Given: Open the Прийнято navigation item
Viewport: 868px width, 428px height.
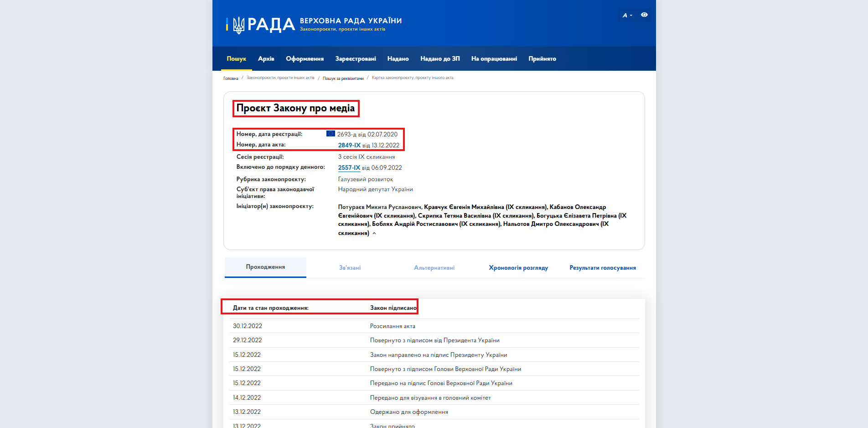Looking at the screenshot, I should 542,59.
